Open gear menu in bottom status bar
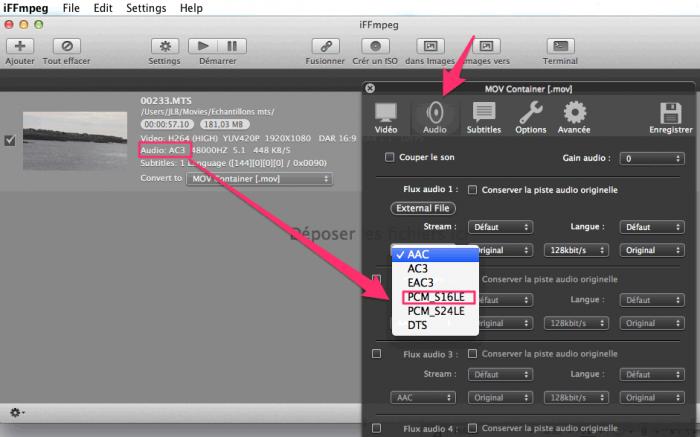The image size is (700, 437). [17, 412]
